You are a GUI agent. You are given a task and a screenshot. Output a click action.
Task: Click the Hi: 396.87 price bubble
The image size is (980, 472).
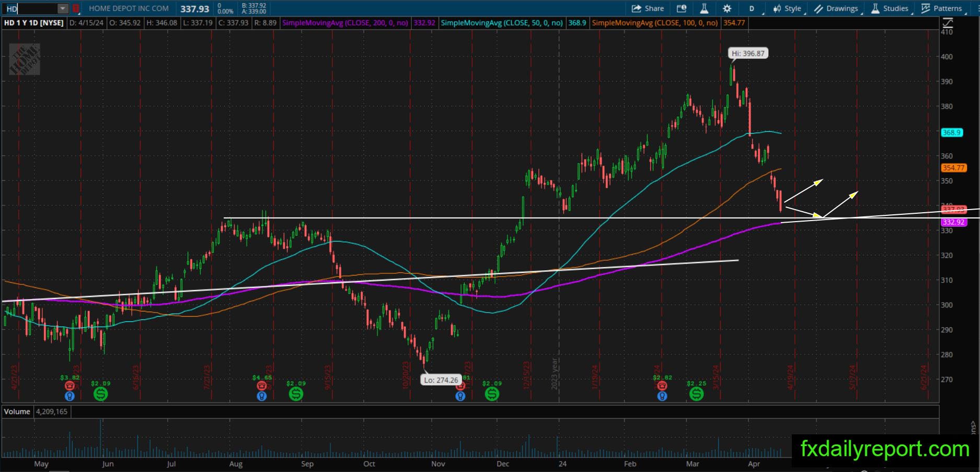pyautogui.click(x=748, y=53)
